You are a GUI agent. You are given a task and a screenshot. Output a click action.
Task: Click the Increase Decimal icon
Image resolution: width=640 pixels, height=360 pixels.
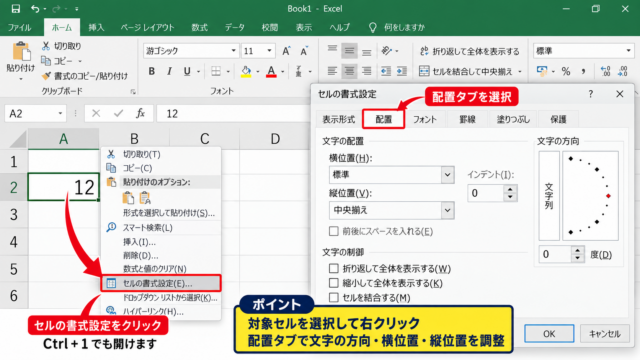tap(606, 71)
